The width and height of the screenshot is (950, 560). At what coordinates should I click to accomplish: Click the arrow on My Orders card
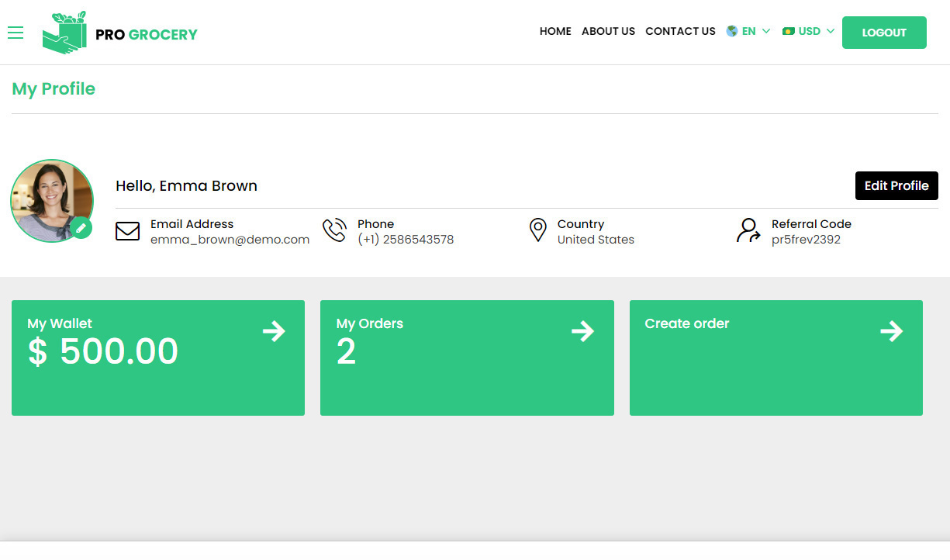[582, 331]
